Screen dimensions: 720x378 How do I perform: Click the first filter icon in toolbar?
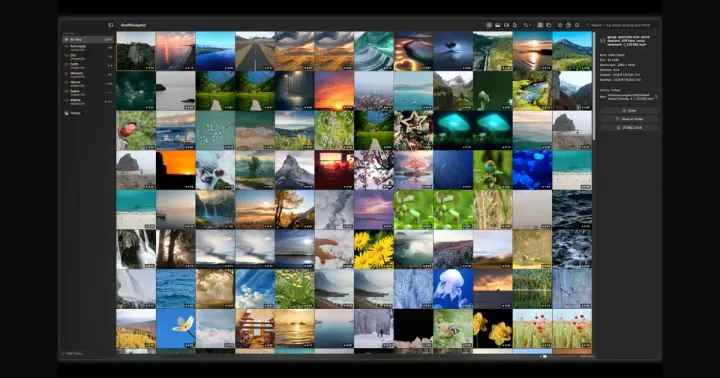point(489,25)
